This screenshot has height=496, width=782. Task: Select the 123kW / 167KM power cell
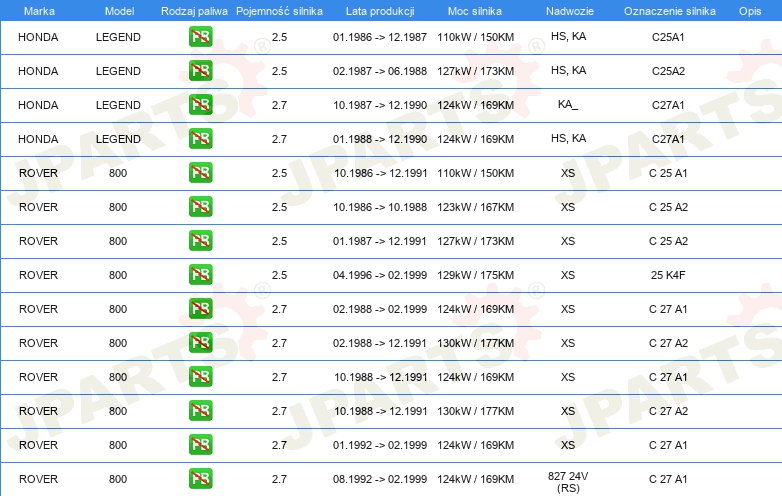475,207
